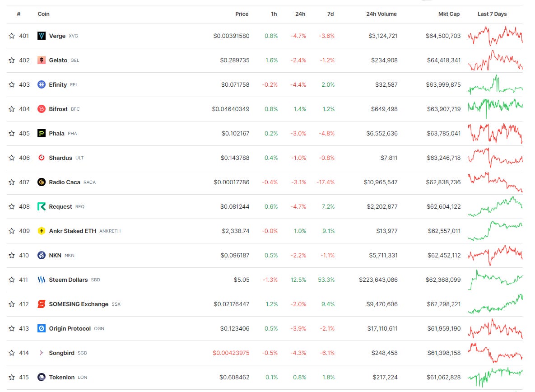The width and height of the screenshot is (535, 392).
Task: Click the Radio Caca coin logo icon
Action: [x=41, y=182]
